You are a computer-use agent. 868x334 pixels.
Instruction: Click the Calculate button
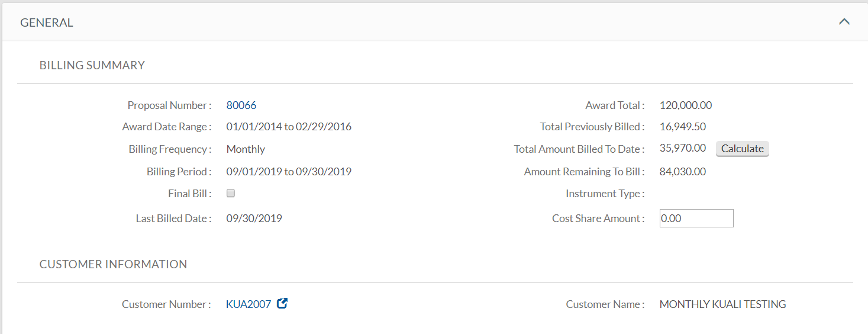[743, 149]
